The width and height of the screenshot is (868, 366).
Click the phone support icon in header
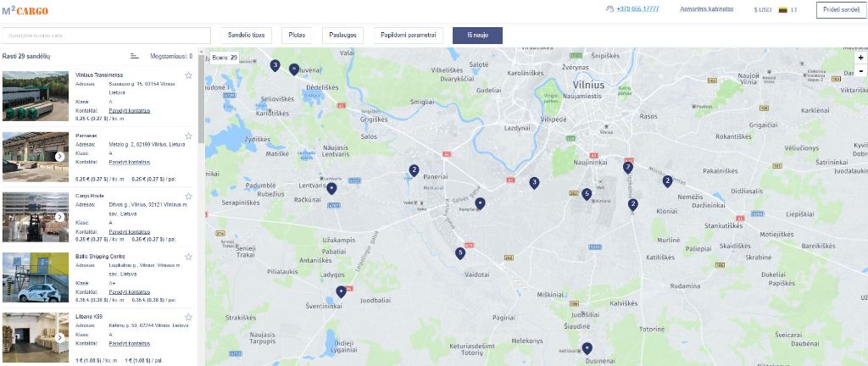[609, 9]
